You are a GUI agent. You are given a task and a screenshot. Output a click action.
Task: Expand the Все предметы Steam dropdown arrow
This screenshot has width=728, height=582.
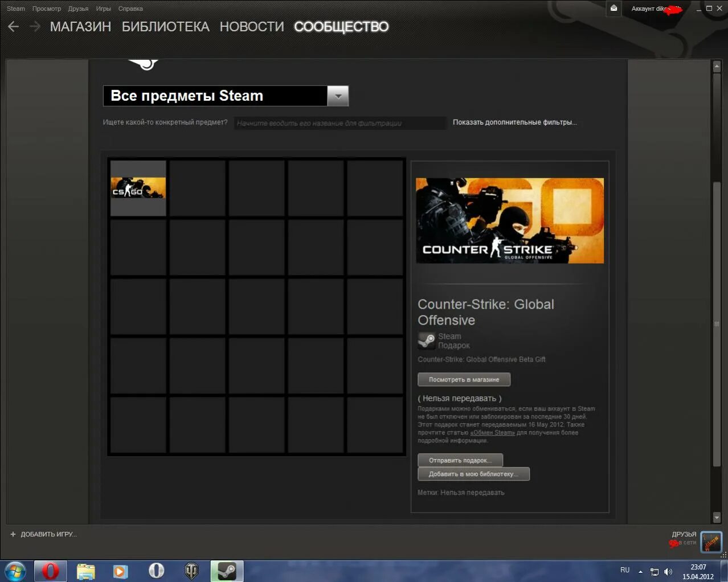coord(338,96)
